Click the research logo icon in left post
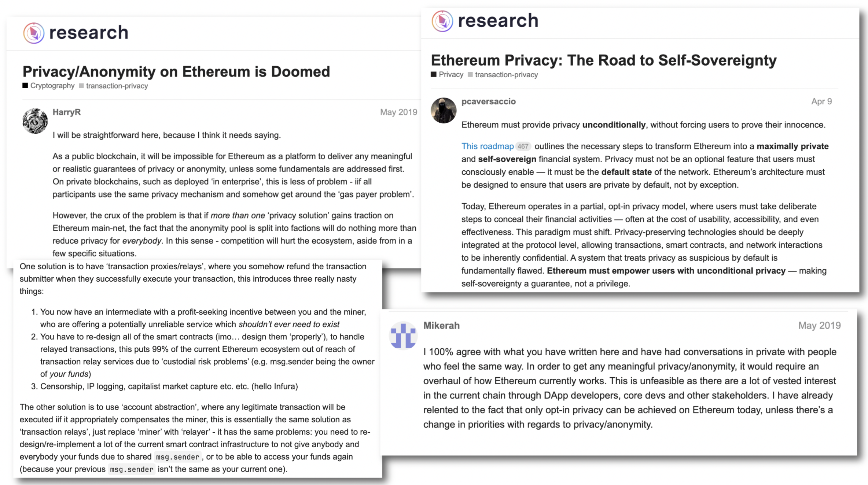The height and width of the screenshot is (485, 868). click(34, 33)
